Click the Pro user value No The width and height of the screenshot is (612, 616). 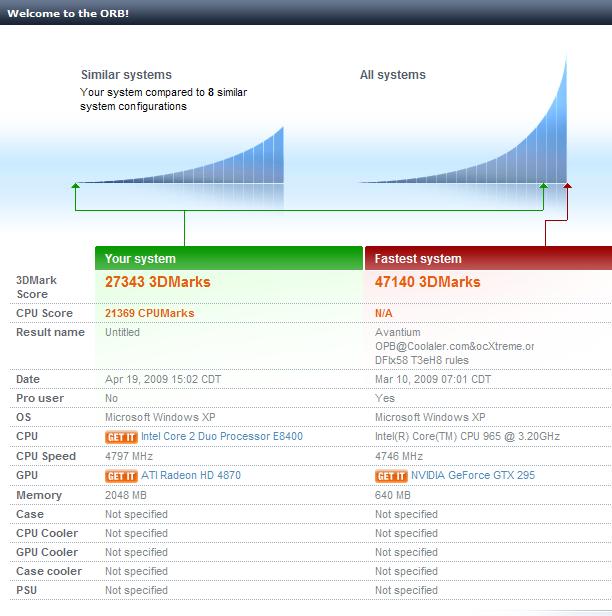point(112,398)
